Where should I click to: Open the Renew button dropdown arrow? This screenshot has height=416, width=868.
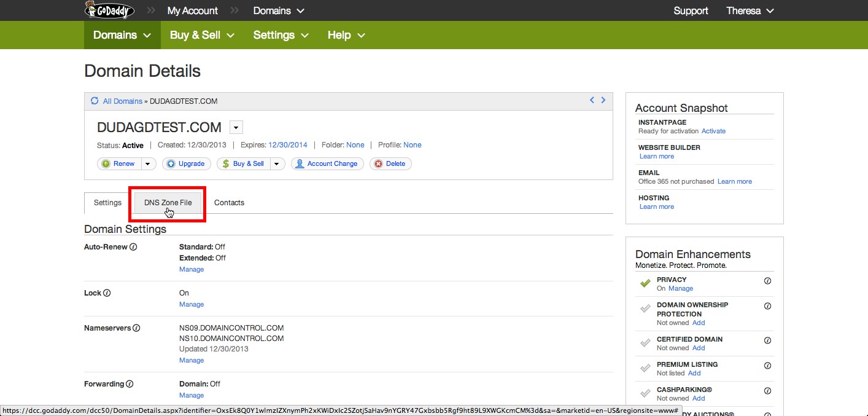point(149,163)
